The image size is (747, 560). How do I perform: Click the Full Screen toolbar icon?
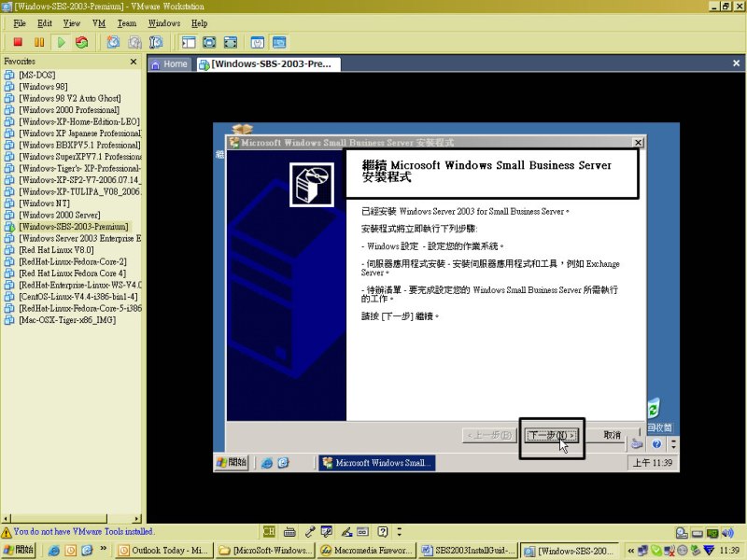[209, 42]
